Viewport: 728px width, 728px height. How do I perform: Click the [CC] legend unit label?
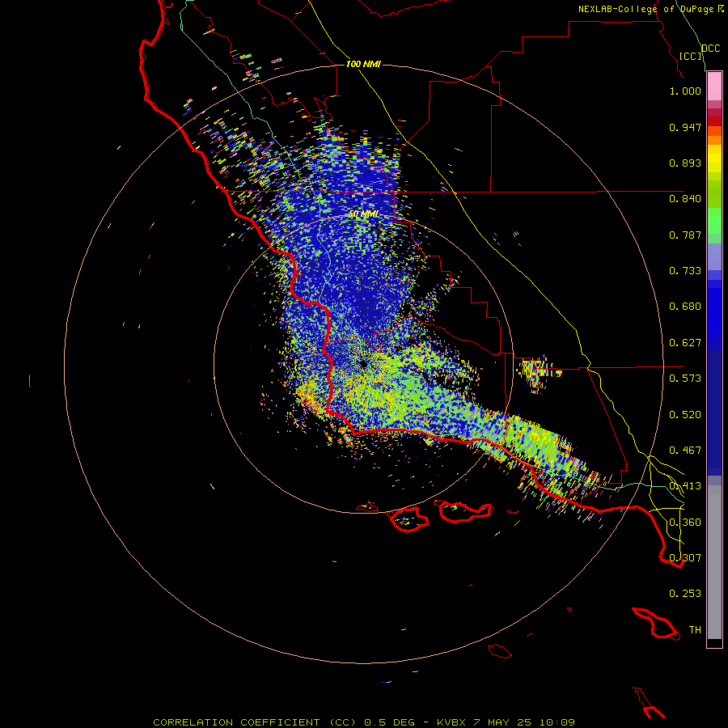(x=691, y=56)
